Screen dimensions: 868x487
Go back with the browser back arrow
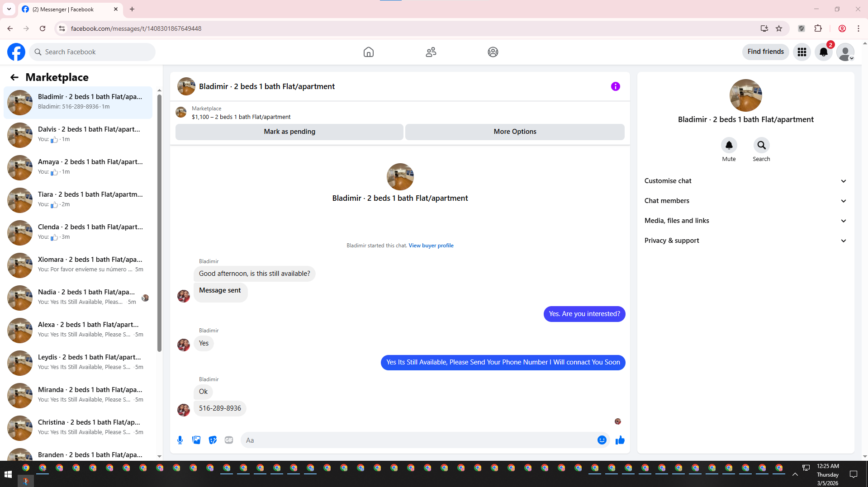pos(10,28)
